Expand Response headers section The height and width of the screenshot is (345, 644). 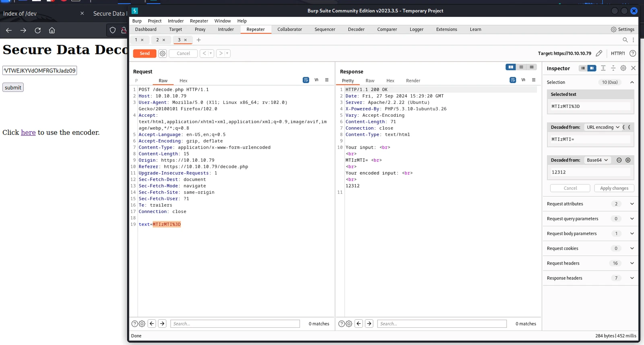[x=632, y=278]
